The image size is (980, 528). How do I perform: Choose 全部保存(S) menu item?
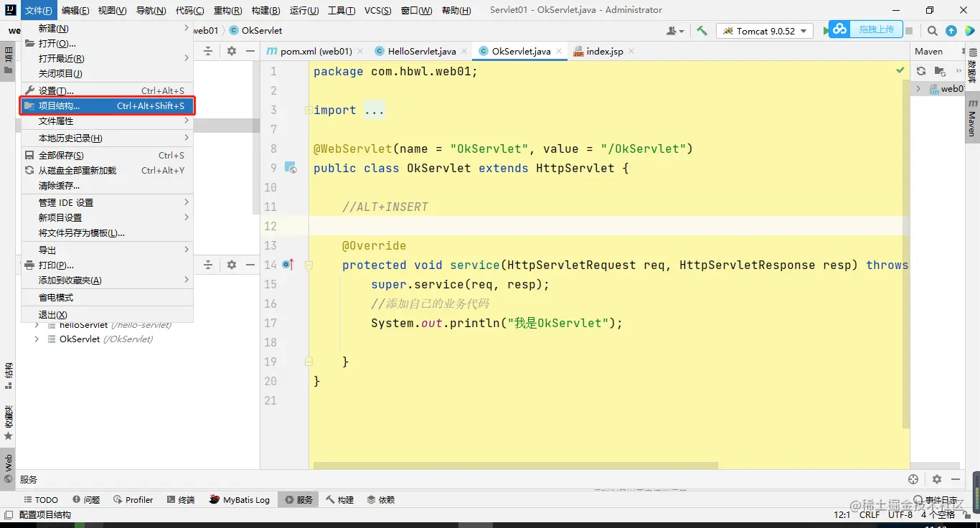(x=106, y=155)
